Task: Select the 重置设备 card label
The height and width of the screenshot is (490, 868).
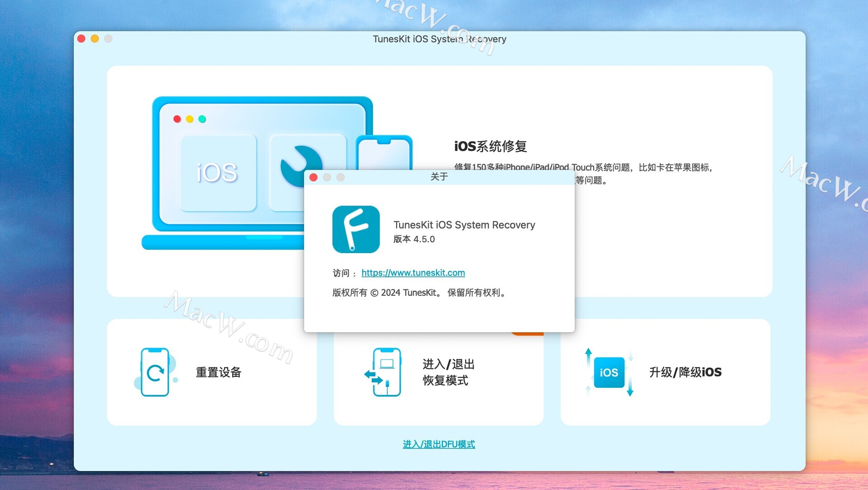Action: pyautogui.click(x=218, y=372)
